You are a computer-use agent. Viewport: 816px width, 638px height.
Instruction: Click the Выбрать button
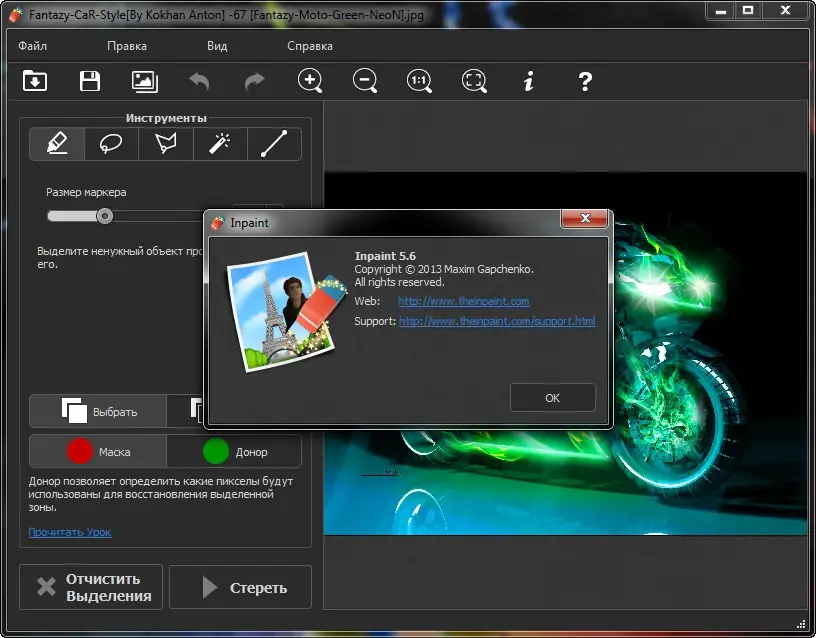tap(98, 412)
